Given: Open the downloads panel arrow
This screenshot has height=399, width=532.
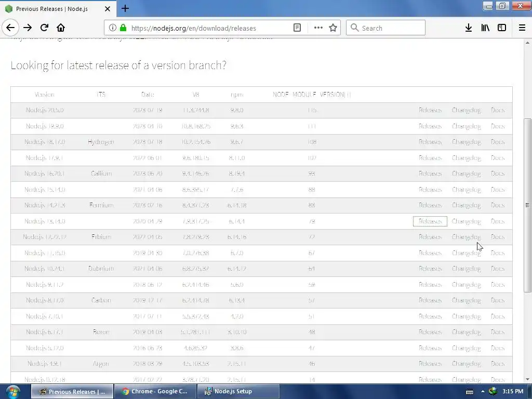Looking at the screenshot, I should pyautogui.click(x=469, y=28).
